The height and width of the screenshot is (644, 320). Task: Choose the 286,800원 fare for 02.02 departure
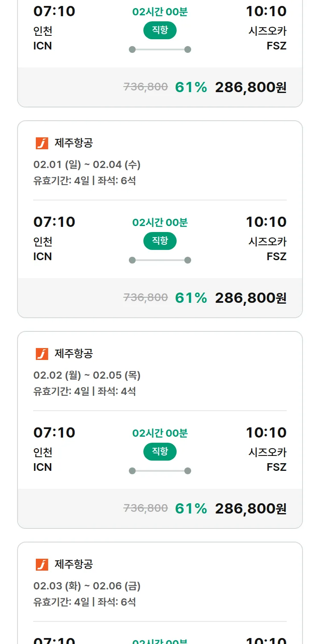pos(250,509)
